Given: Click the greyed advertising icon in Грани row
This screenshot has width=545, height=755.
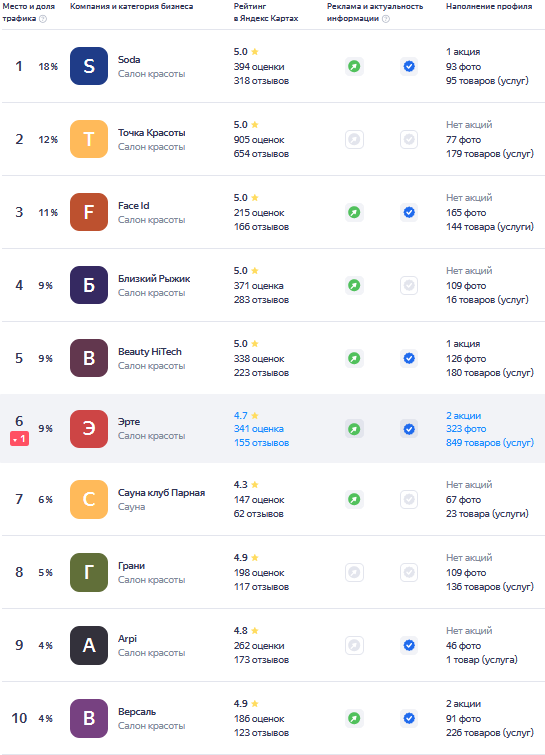Looking at the screenshot, I should coord(354,573).
